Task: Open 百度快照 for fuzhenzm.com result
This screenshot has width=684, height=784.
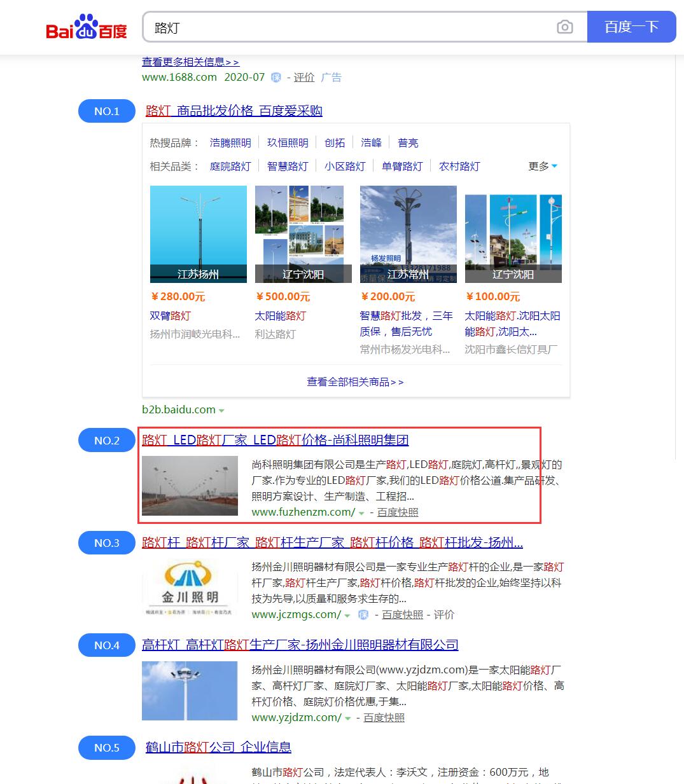Action: (398, 512)
